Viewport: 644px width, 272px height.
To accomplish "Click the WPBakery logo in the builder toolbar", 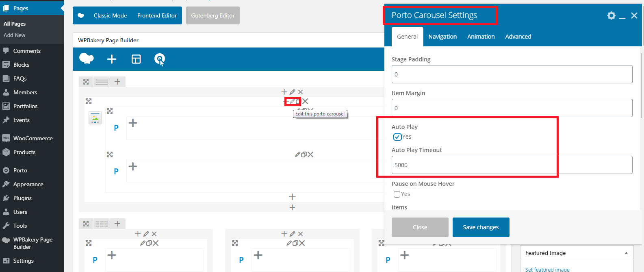I will pos(87,59).
